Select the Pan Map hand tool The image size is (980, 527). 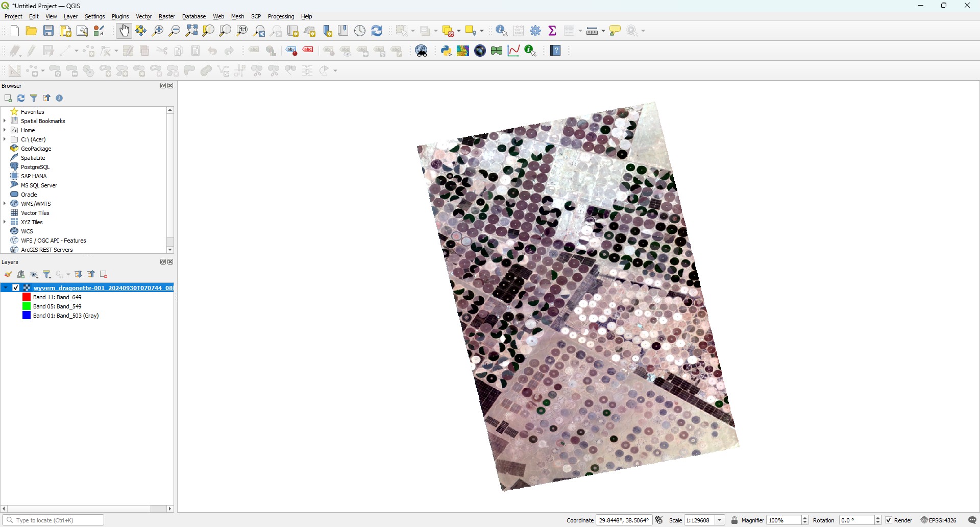click(124, 31)
